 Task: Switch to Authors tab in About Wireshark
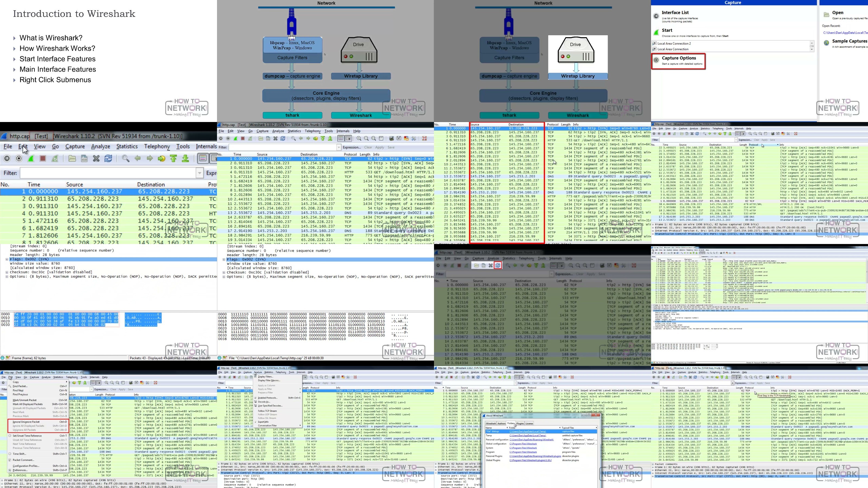point(501,423)
